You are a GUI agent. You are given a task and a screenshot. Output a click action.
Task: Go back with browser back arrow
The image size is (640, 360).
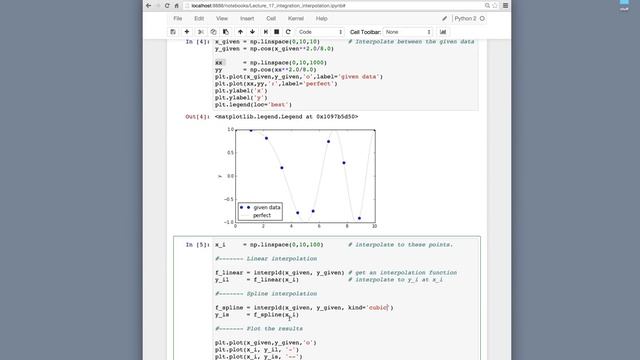[149, 6]
